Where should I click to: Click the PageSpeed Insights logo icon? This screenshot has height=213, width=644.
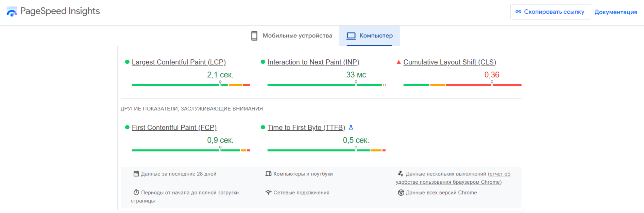[x=12, y=12]
